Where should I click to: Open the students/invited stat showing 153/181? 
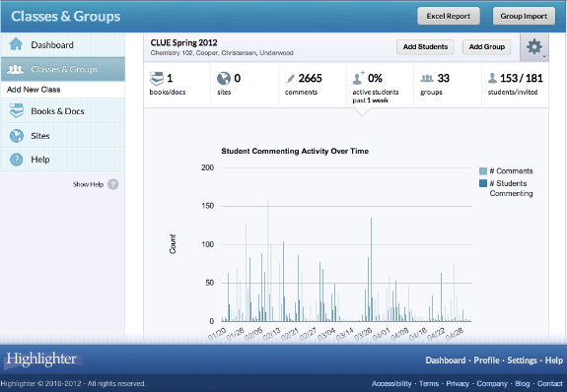(x=515, y=86)
